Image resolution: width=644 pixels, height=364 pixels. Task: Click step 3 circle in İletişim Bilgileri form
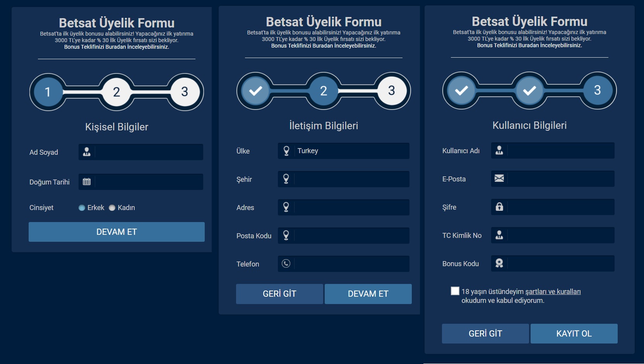point(392,91)
